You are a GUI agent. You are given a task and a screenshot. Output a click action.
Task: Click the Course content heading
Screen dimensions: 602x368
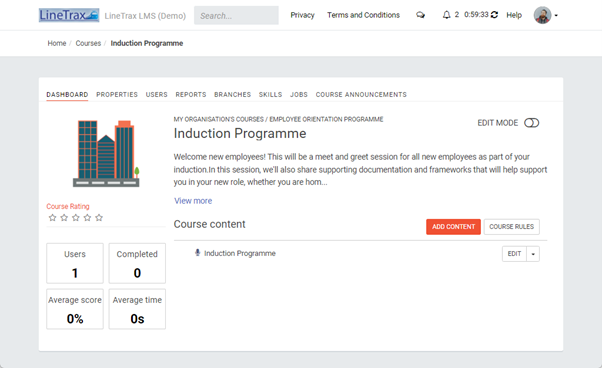coord(209,224)
